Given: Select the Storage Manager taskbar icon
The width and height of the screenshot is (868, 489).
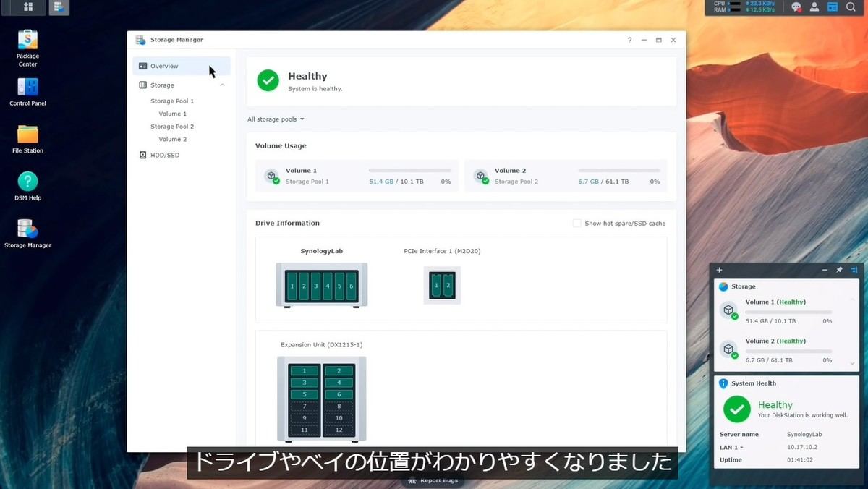Looking at the screenshot, I should click(59, 7).
